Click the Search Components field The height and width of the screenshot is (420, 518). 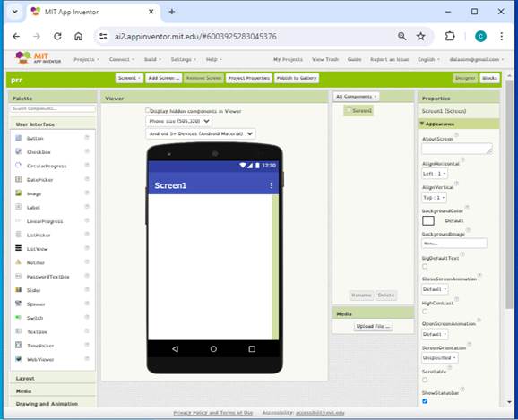click(53, 108)
